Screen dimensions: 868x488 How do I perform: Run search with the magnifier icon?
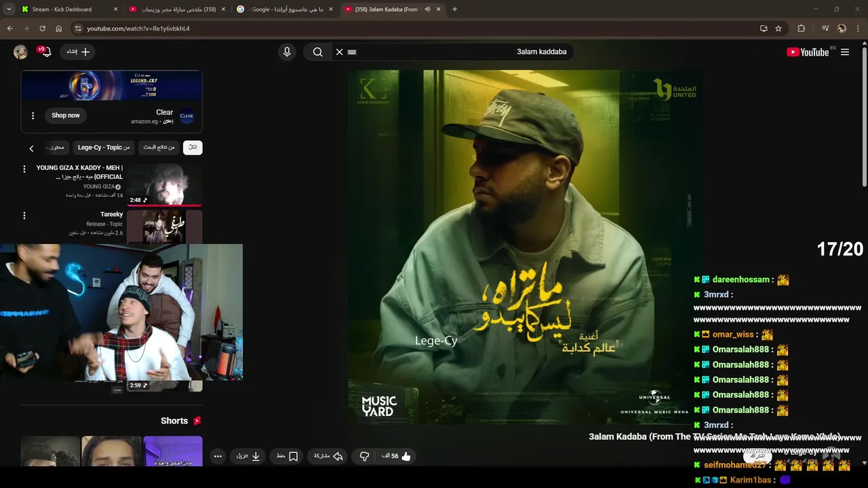(317, 52)
